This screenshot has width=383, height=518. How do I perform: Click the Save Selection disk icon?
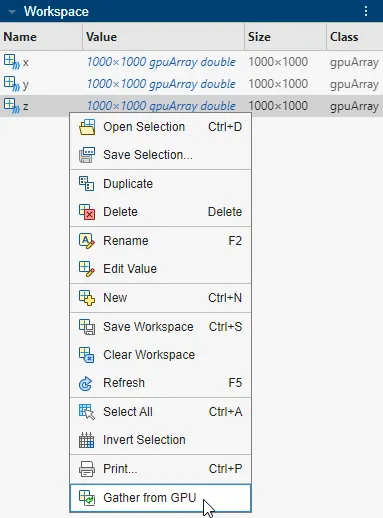pyautogui.click(x=87, y=155)
